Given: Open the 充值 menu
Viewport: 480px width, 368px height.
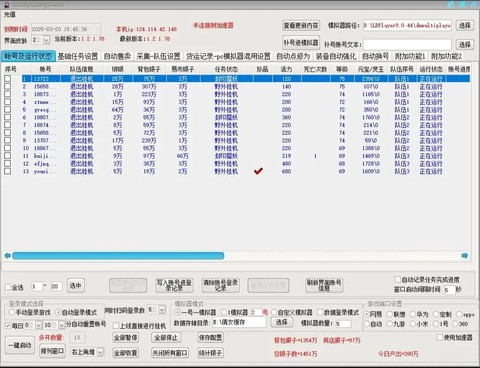Looking at the screenshot, I should pyautogui.click(x=10, y=14).
